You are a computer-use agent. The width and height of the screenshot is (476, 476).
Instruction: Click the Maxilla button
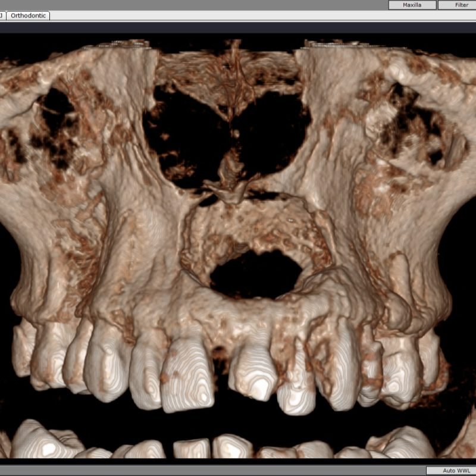coord(412,5)
